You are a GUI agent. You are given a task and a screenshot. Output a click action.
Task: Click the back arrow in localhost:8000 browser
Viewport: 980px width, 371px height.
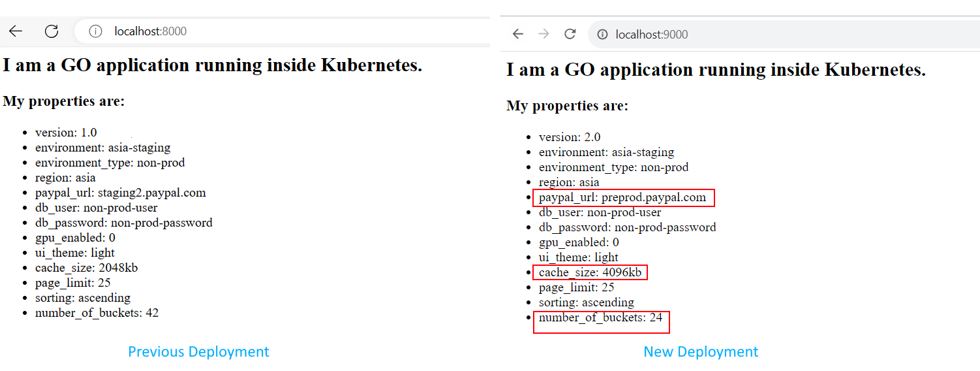click(15, 31)
